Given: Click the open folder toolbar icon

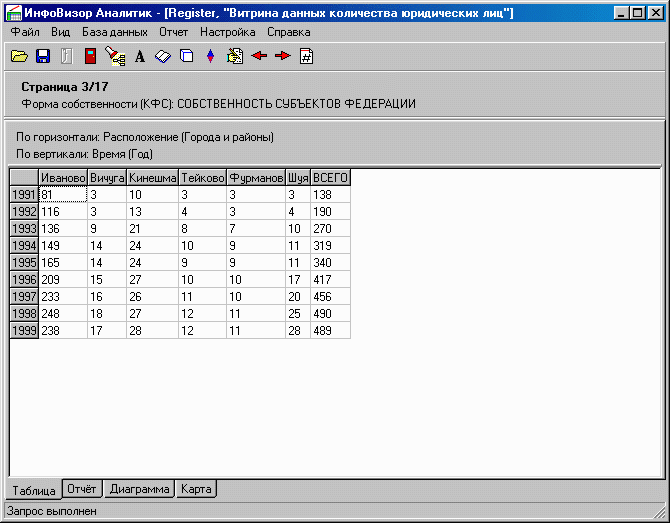Looking at the screenshot, I should [19, 56].
